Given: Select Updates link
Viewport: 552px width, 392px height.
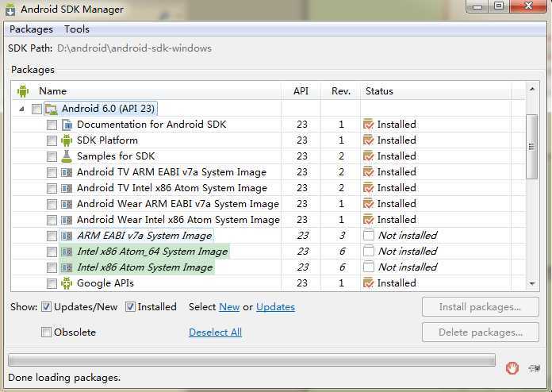Looking at the screenshot, I should (x=276, y=307).
